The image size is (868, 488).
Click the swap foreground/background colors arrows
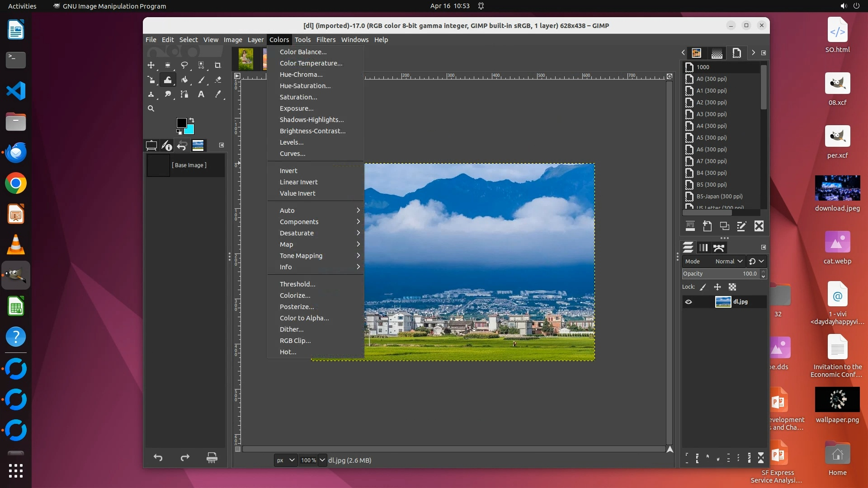click(192, 120)
